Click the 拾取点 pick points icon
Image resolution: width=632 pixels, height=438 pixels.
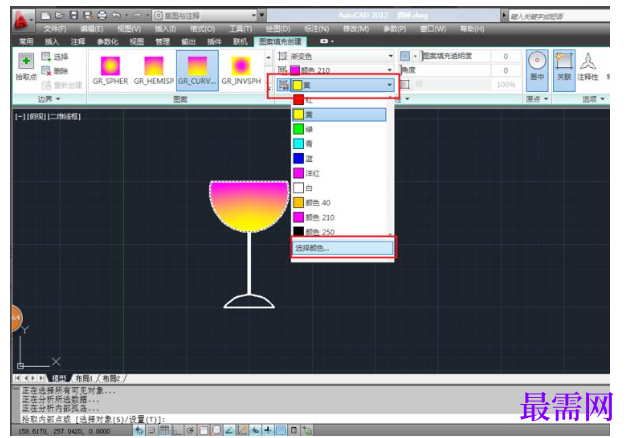coord(26,61)
